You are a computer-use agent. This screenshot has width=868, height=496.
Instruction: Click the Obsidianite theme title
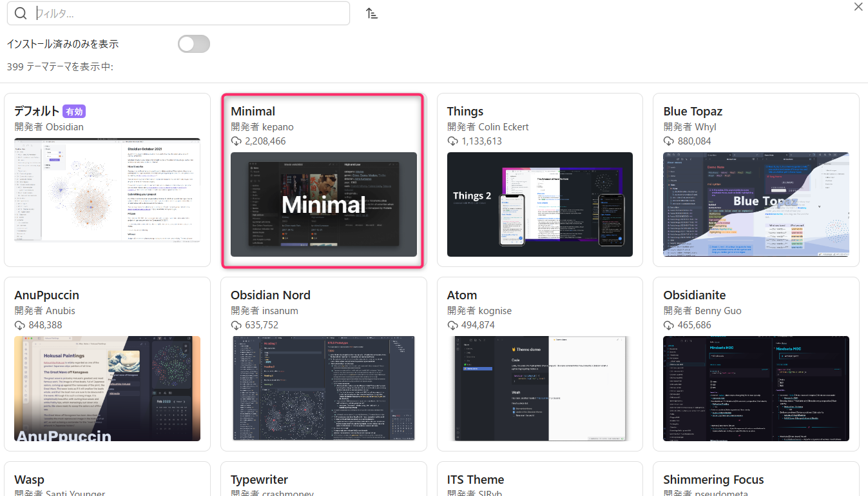click(695, 295)
